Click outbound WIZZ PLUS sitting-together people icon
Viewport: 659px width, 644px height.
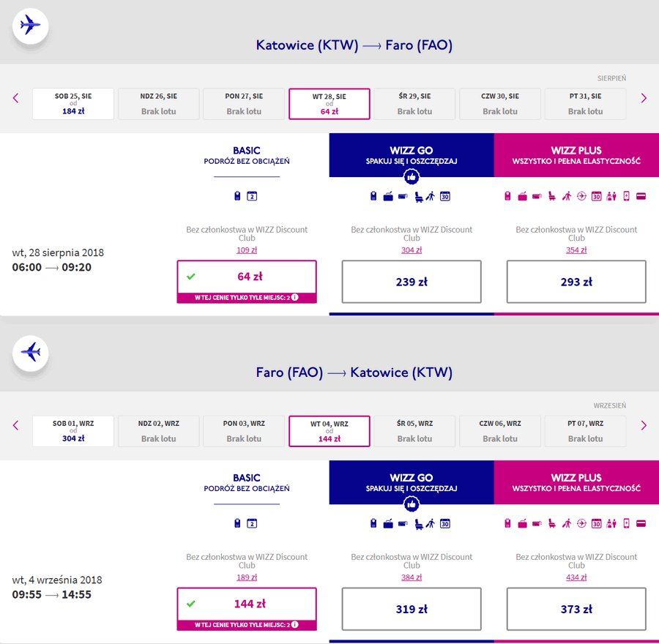pyautogui.click(x=611, y=196)
